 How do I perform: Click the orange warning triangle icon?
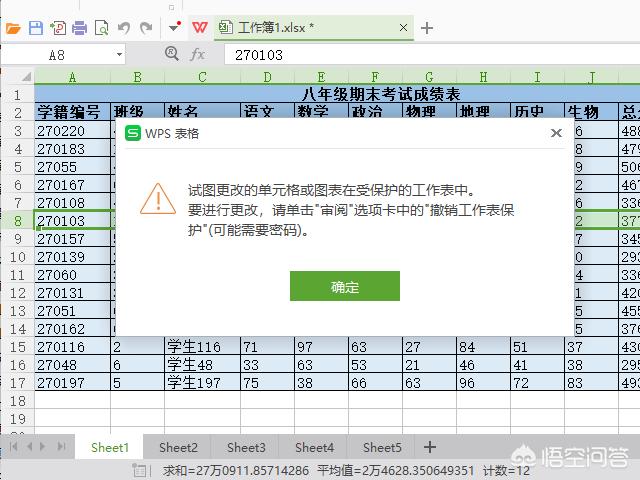pyautogui.click(x=158, y=199)
